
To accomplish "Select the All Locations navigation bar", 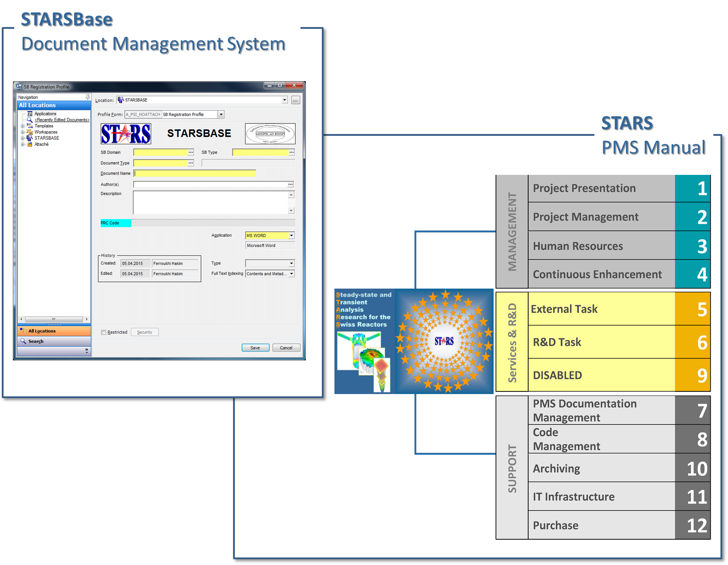I will 54,331.
